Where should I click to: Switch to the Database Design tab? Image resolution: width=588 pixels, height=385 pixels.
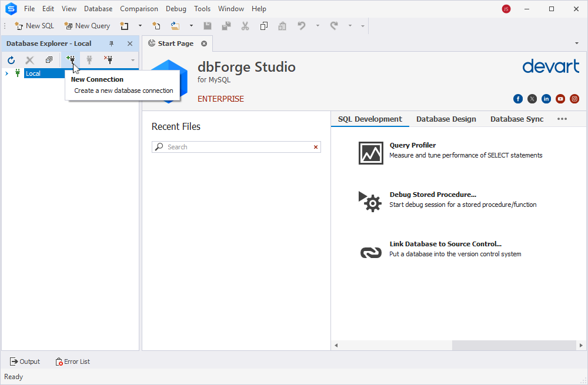point(446,119)
